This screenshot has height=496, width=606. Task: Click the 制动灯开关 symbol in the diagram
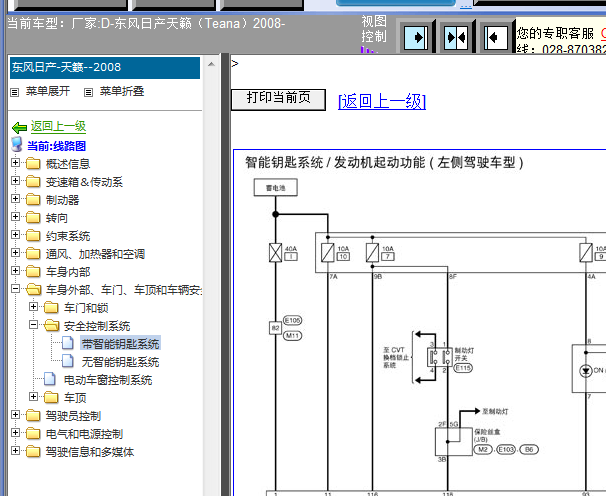pos(440,357)
